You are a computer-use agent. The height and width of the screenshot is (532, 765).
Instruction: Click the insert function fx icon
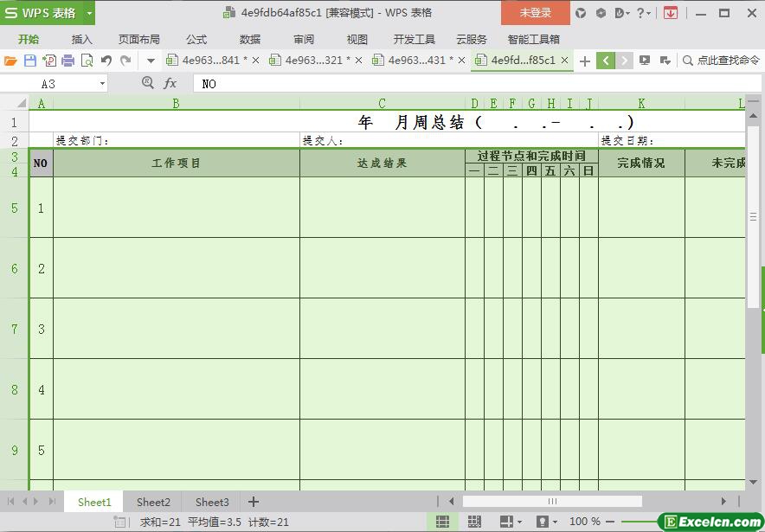[x=170, y=83]
